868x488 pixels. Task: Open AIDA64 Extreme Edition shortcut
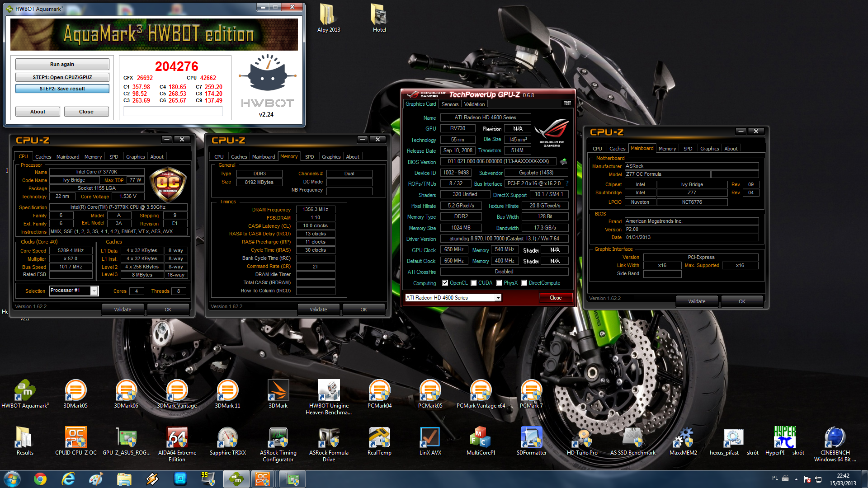click(x=177, y=444)
